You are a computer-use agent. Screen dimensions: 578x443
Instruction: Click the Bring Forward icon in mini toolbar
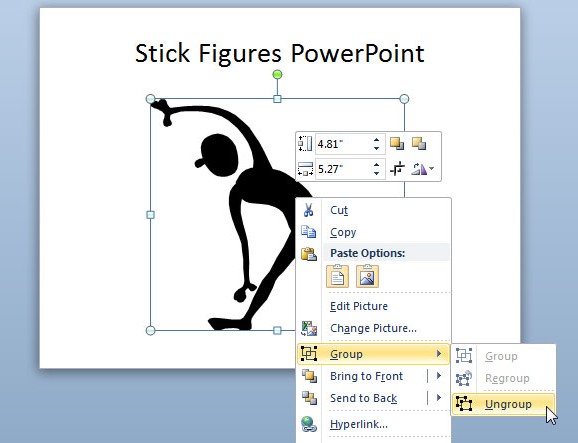tap(397, 143)
